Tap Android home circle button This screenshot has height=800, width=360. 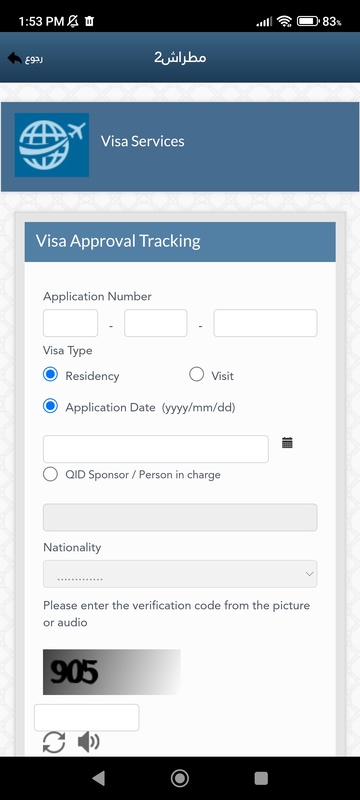tap(179, 778)
